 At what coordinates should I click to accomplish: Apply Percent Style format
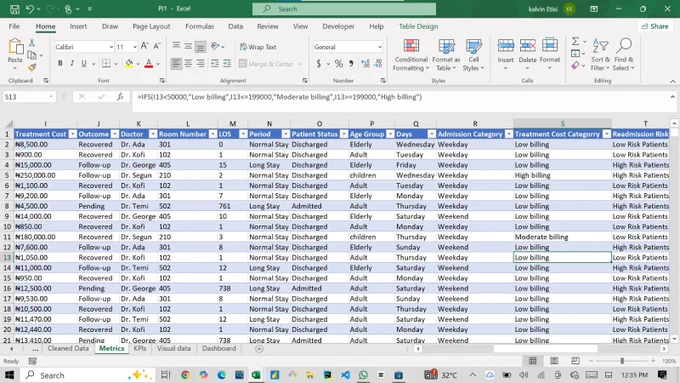339,64
